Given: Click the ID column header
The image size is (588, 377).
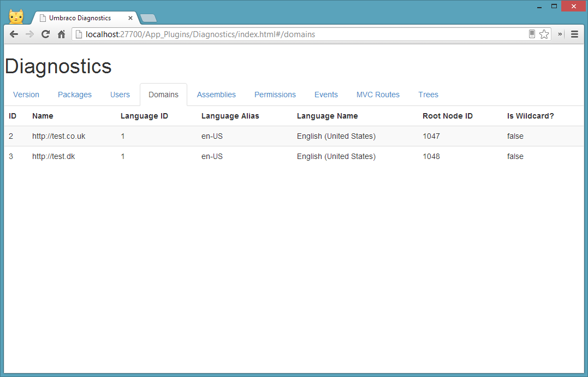Looking at the screenshot, I should [x=13, y=116].
